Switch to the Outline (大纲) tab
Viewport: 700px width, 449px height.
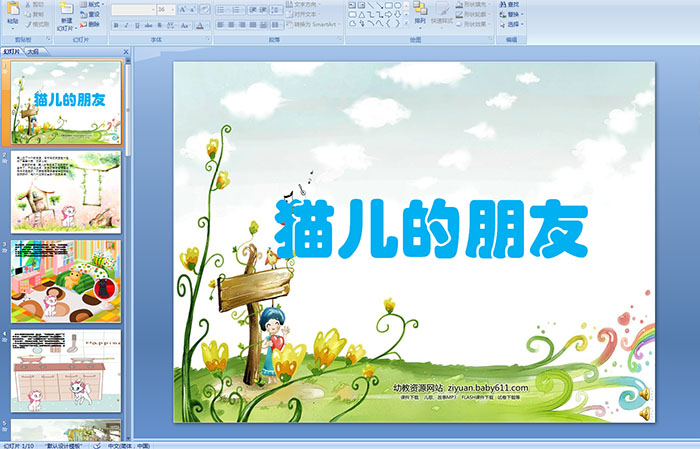33,50
